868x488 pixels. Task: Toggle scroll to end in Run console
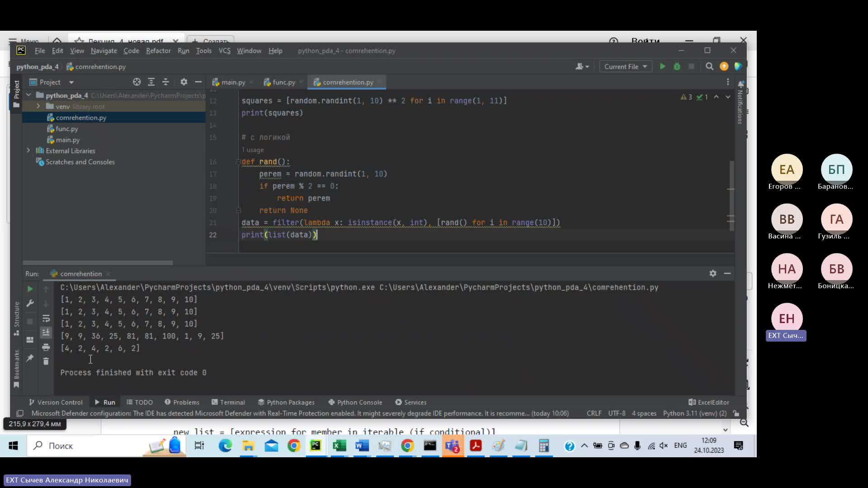[46, 333]
